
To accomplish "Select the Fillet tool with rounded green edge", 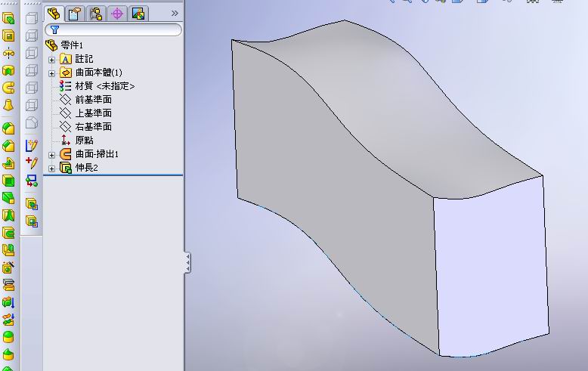I will tap(8, 128).
